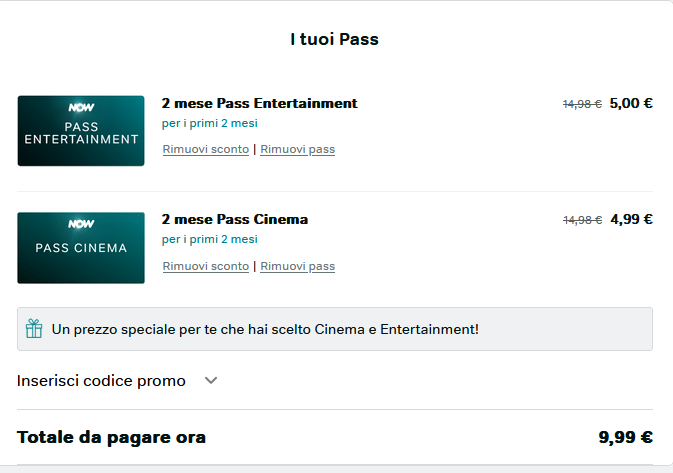
Task: Click the 'Totale da pagare ora' label
Action: coord(112,437)
